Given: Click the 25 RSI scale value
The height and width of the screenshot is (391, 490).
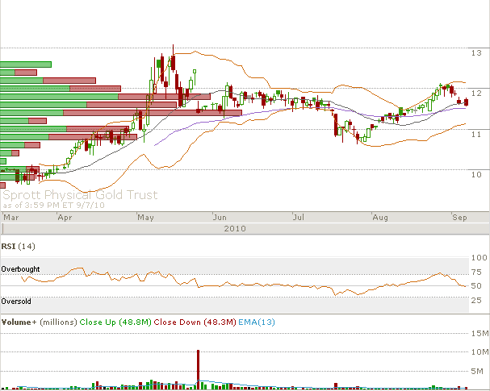Looking at the screenshot, I should point(476,300).
